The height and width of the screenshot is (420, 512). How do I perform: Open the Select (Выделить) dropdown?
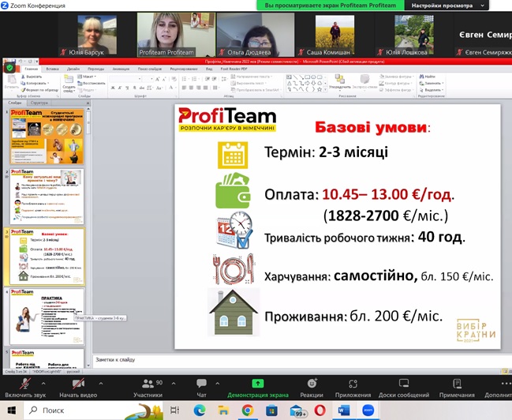tap(432, 89)
